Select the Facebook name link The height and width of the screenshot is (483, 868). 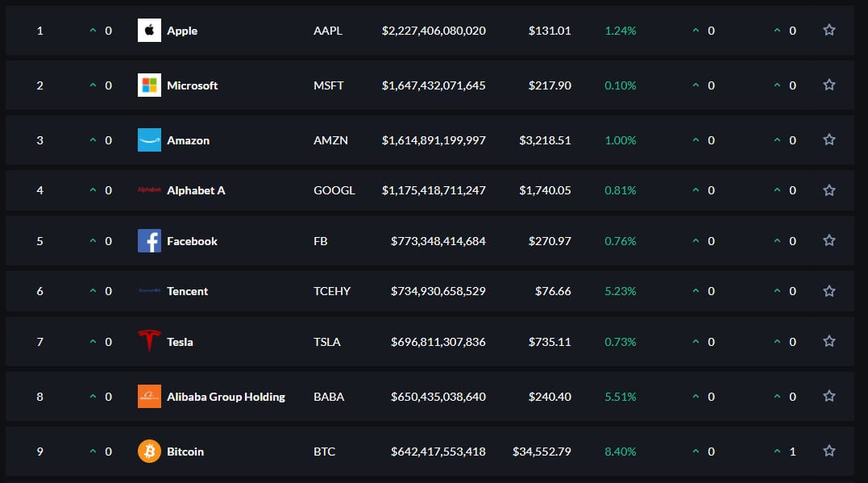coord(192,242)
